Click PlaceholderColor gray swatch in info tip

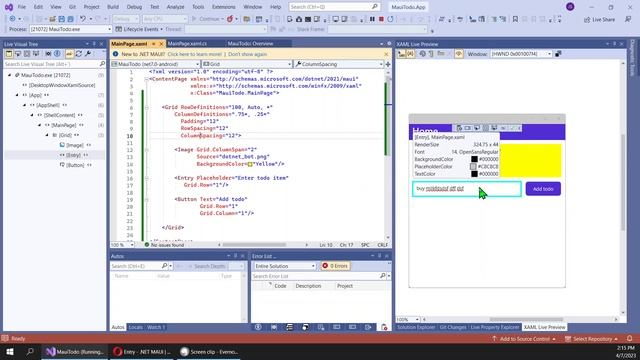pos(473,167)
